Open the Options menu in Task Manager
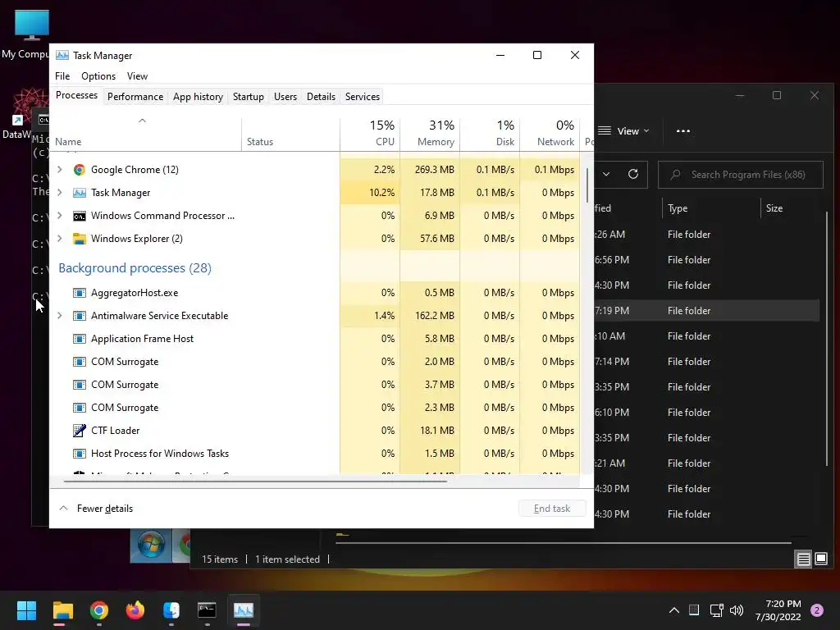 coord(98,76)
